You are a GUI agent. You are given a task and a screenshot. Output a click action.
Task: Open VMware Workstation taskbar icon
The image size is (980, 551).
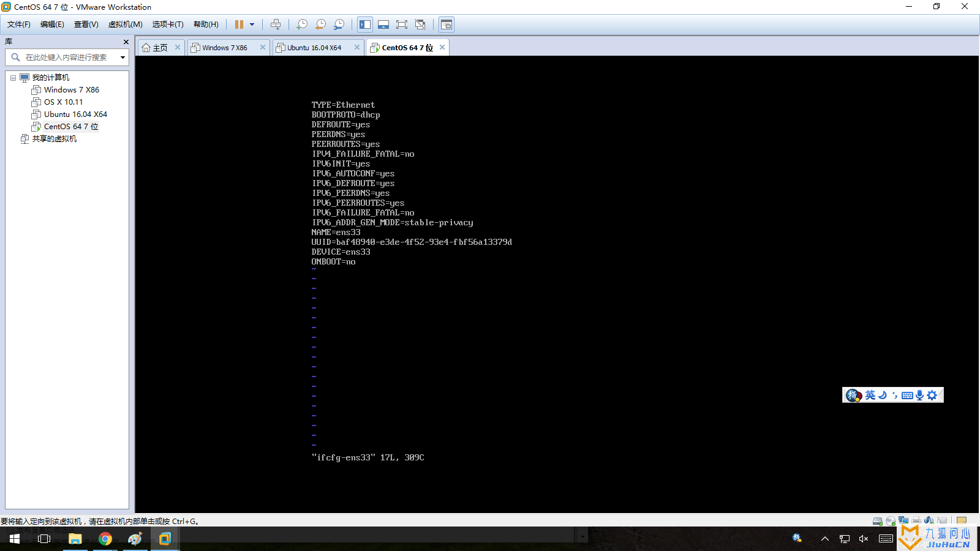165,539
